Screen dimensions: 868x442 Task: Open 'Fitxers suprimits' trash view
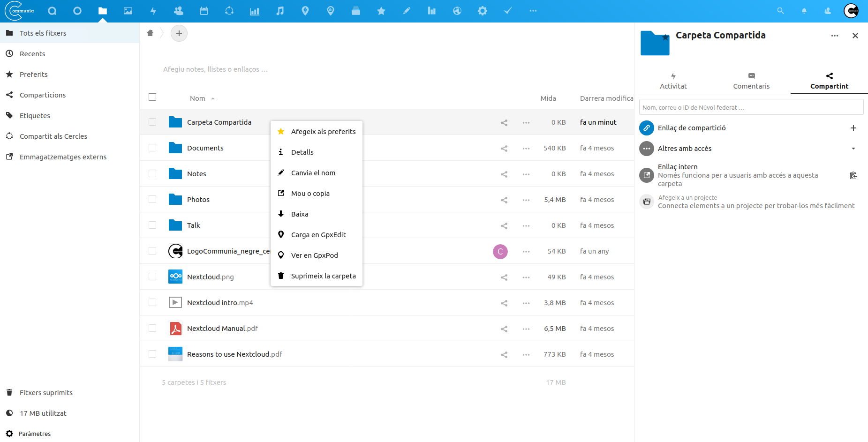point(69,393)
